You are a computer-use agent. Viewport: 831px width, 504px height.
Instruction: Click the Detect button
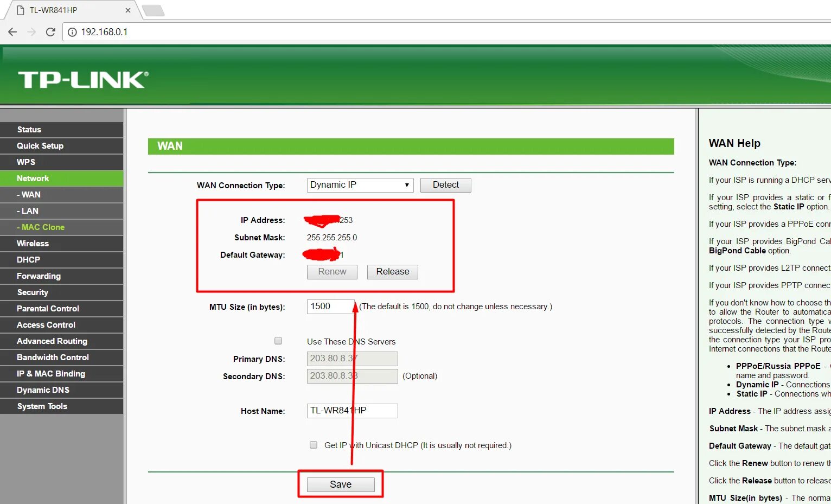click(445, 184)
